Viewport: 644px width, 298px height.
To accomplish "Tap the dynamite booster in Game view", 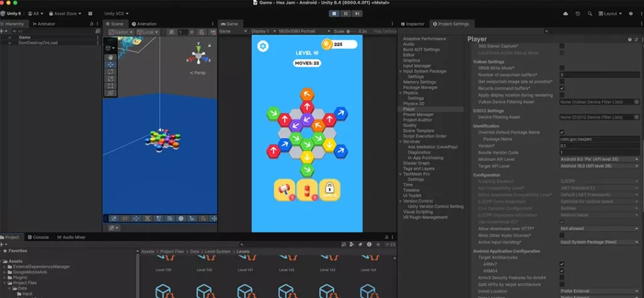I will coord(307,190).
